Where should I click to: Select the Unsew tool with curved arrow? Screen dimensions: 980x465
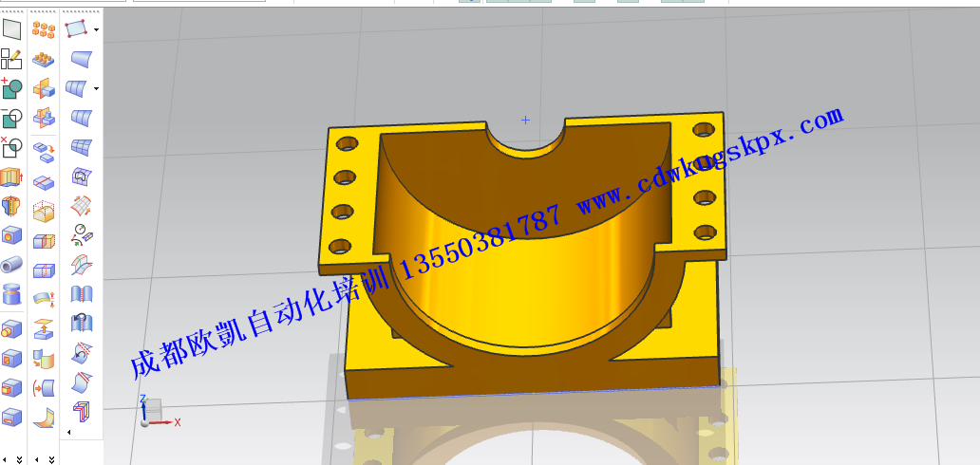82,323
